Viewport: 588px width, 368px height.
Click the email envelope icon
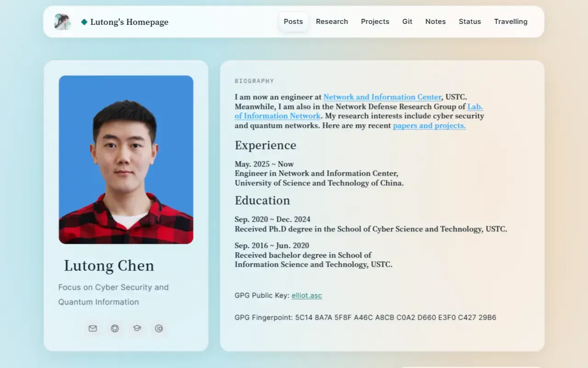[93, 328]
